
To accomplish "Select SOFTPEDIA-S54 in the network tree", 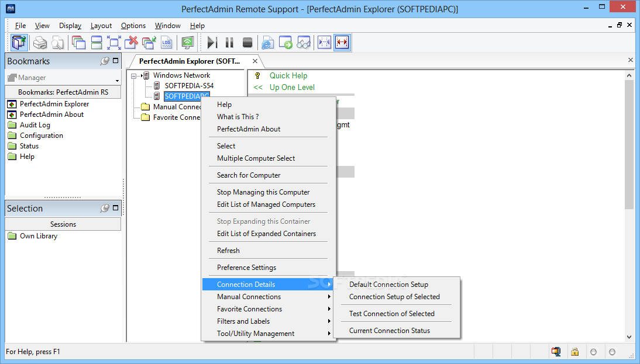I will point(189,86).
